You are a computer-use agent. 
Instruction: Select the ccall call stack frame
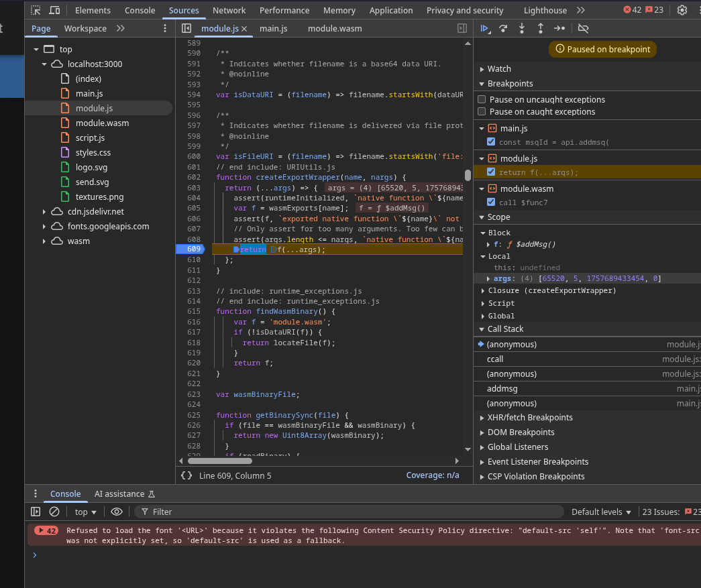tap(587, 359)
